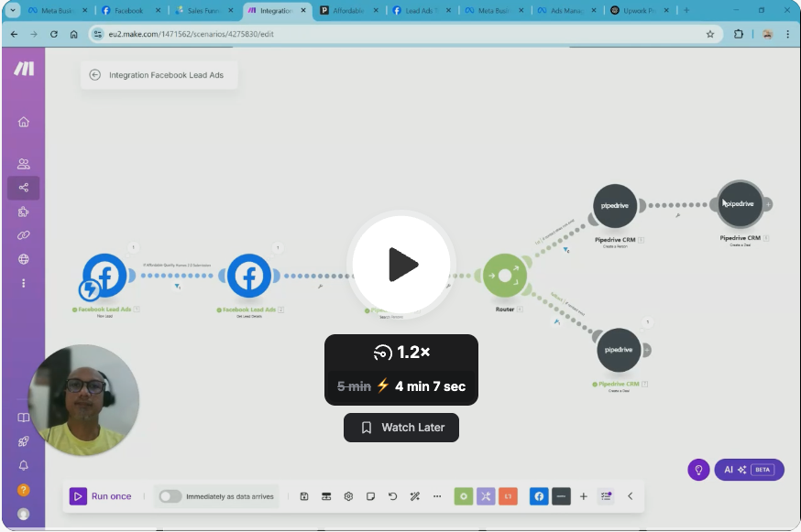This screenshot has width=801, height=532.
Task: Click the presenter webcam bubble
Action: (84, 400)
